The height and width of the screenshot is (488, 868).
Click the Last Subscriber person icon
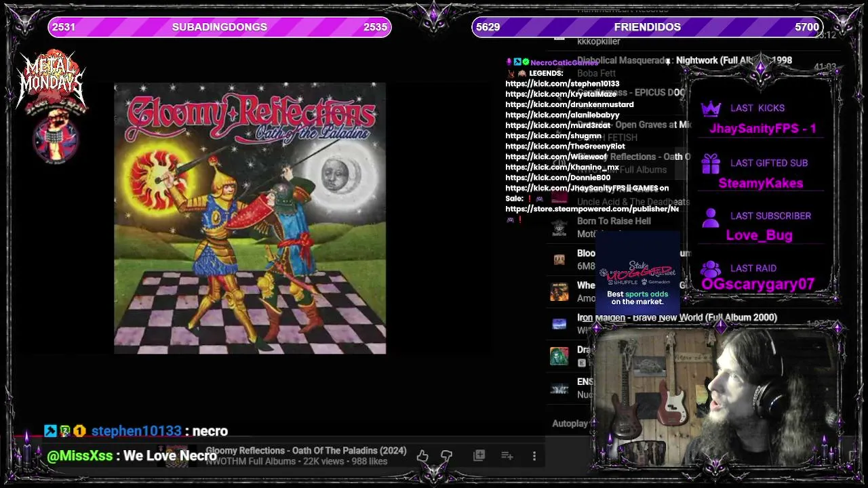(711, 218)
